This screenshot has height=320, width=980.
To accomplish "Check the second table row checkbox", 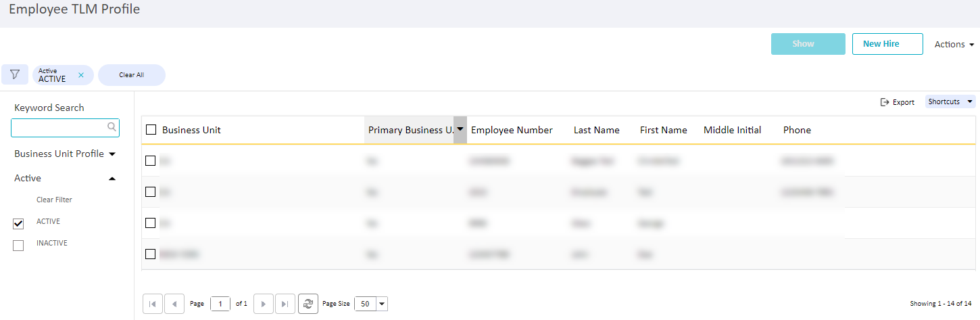I will click(151, 192).
